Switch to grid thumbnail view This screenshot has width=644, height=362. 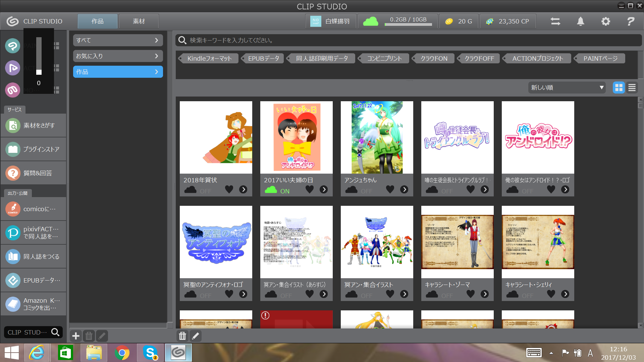619,88
